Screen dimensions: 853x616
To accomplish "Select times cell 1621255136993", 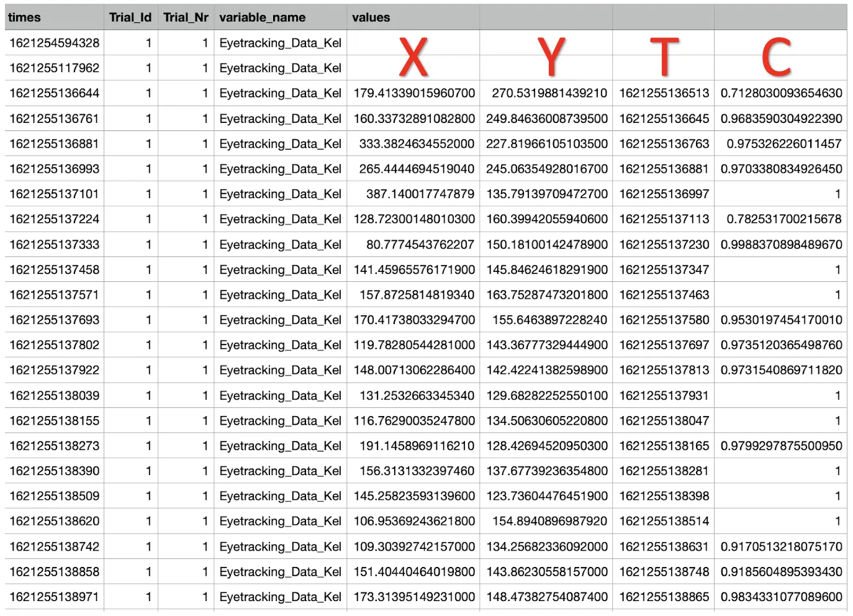I will point(54,169).
